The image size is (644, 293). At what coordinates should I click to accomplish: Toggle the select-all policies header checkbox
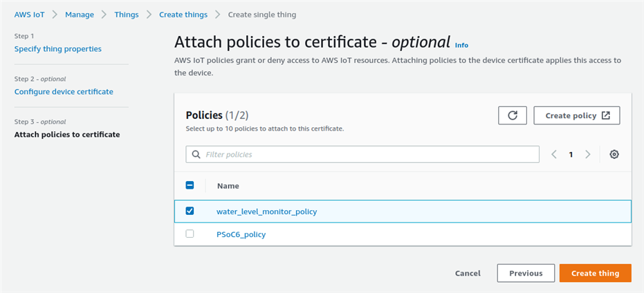(190, 185)
